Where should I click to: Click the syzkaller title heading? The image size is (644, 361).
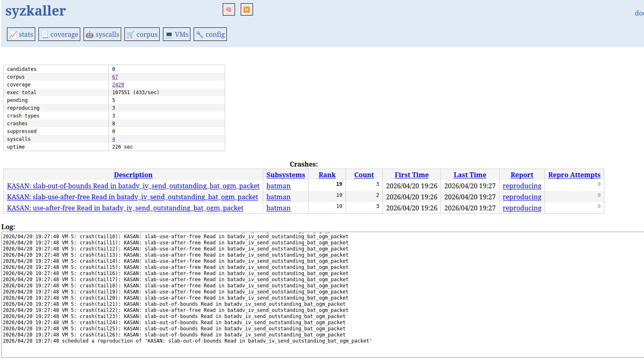[36, 11]
